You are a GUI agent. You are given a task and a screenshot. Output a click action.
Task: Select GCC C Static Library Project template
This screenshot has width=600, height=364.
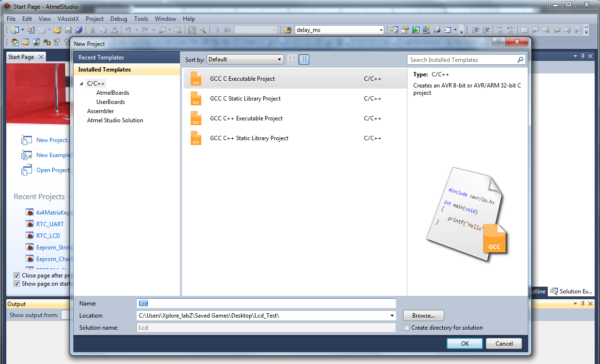tap(295, 99)
